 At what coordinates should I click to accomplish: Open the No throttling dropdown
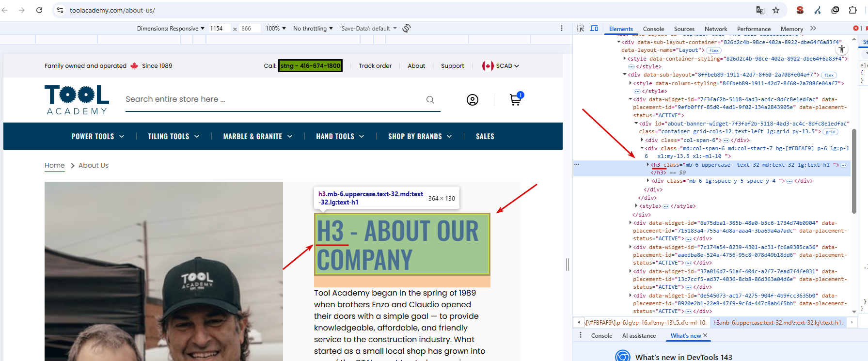[313, 29]
